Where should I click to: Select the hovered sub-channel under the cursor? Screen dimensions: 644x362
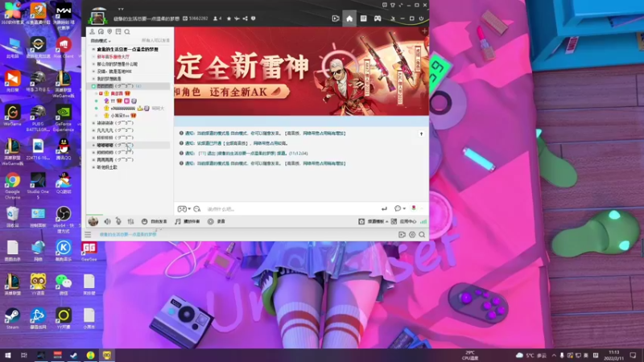click(x=128, y=146)
